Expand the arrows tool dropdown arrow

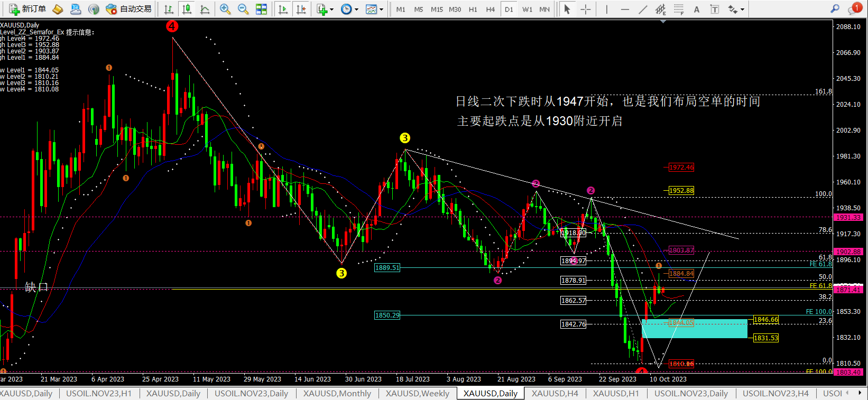[742, 10]
